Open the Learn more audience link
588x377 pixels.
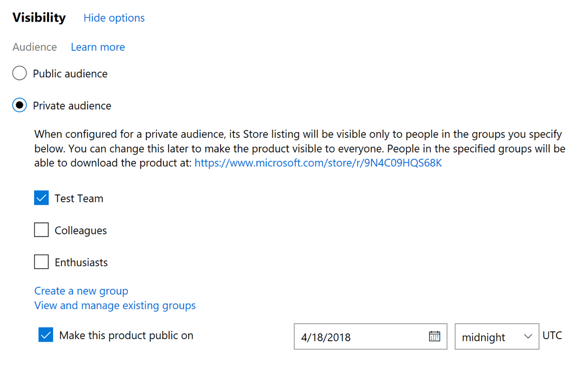pos(98,47)
